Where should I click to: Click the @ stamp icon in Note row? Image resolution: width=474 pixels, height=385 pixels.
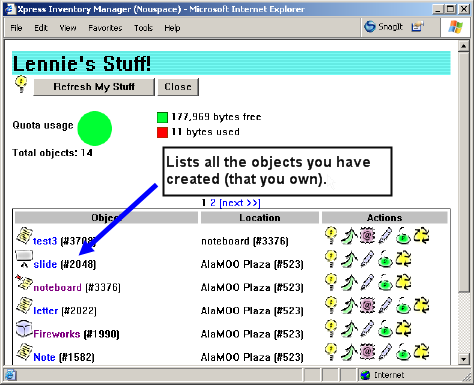pyautogui.click(x=367, y=352)
